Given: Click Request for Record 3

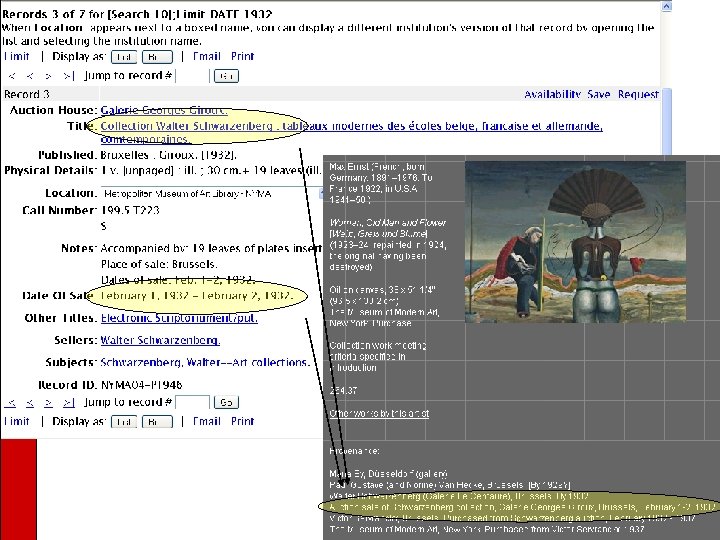Looking at the screenshot, I should (638, 95).
